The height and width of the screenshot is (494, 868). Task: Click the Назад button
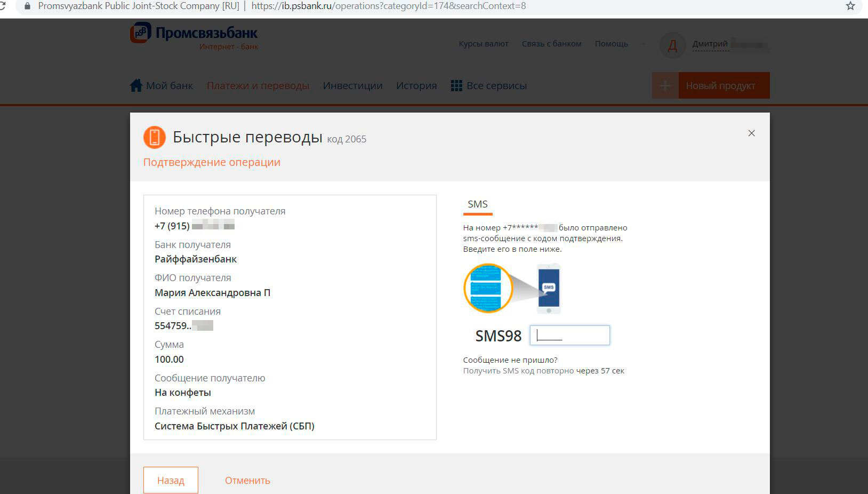click(x=171, y=480)
